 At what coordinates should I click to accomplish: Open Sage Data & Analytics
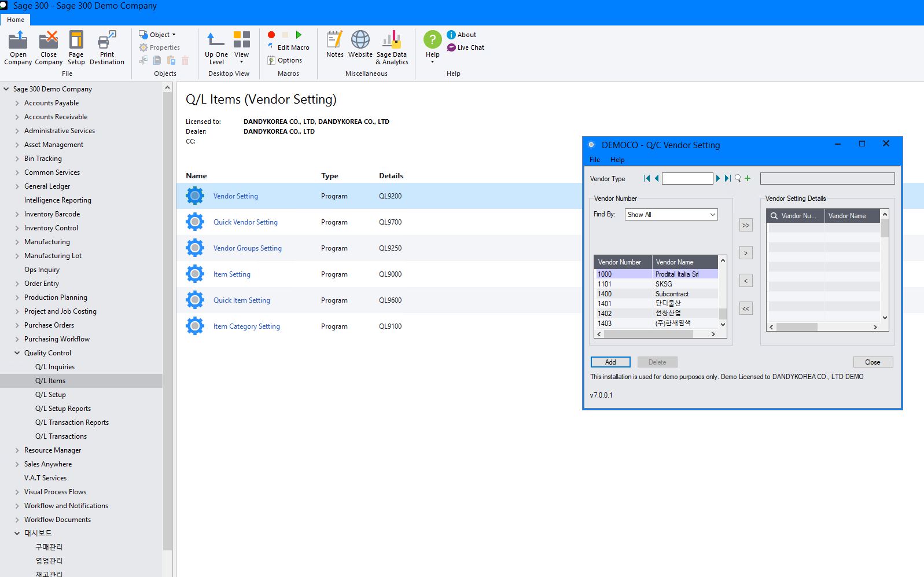pos(392,47)
